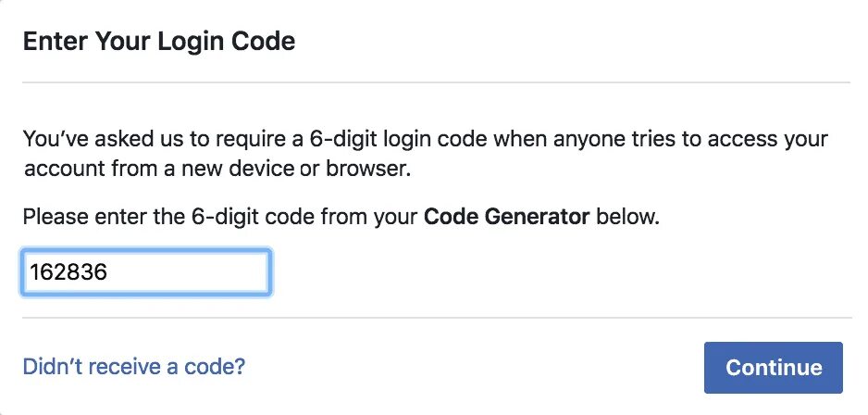Click the number 162836 in the field
This screenshot has height=415, width=868.
pos(68,272)
